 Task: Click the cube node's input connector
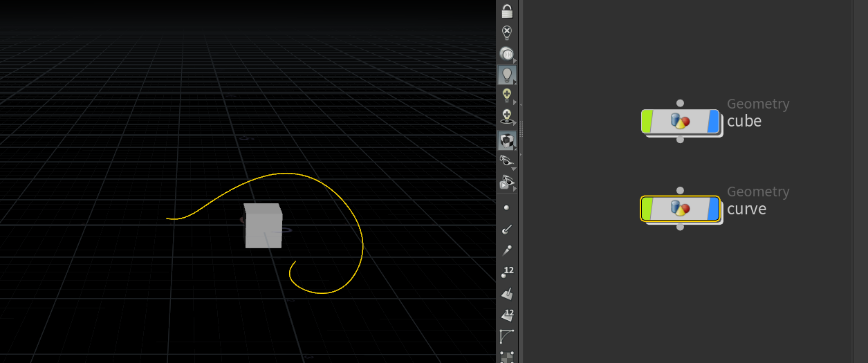pos(681,102)
